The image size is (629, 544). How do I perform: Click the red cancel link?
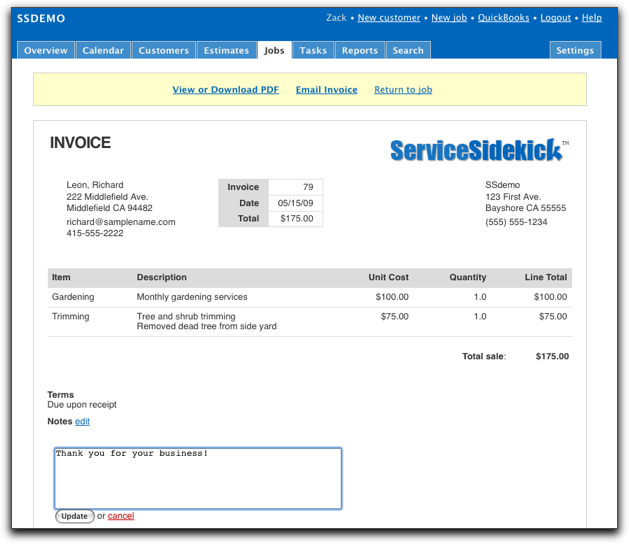[x=121, y=516]
